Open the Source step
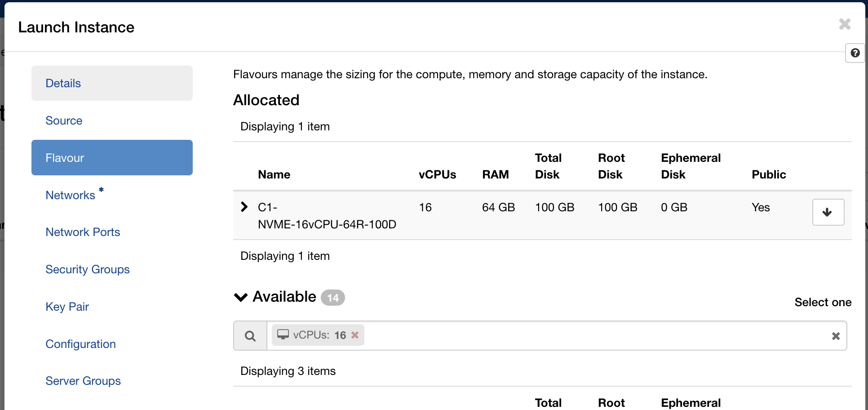The image size is (868, 410). click(112, 120)
